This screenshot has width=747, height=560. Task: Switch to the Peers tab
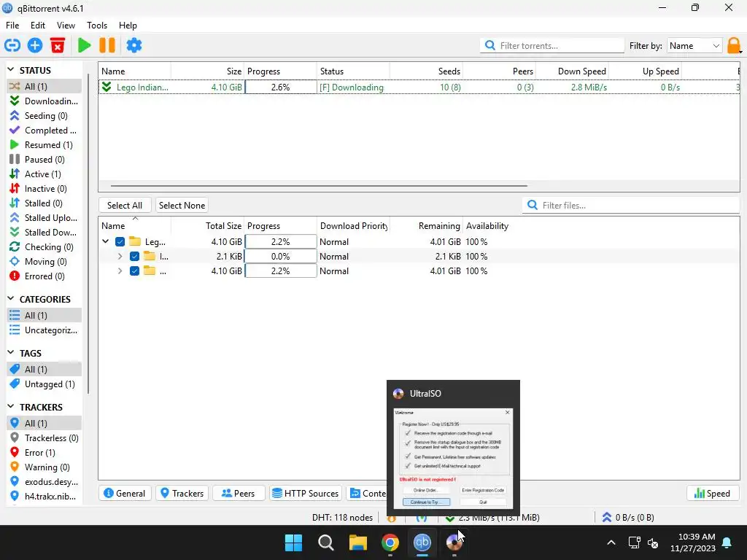pyautogui.click(x=239, y=494)
